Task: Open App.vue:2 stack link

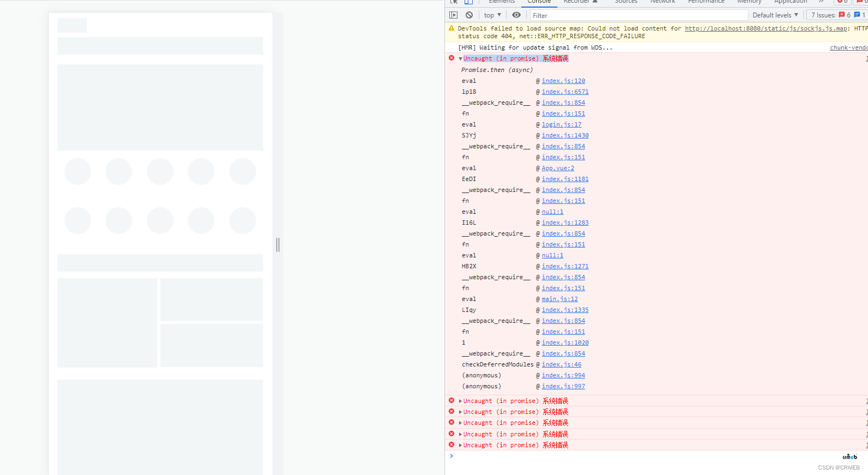Action: [x=558, y=168]
